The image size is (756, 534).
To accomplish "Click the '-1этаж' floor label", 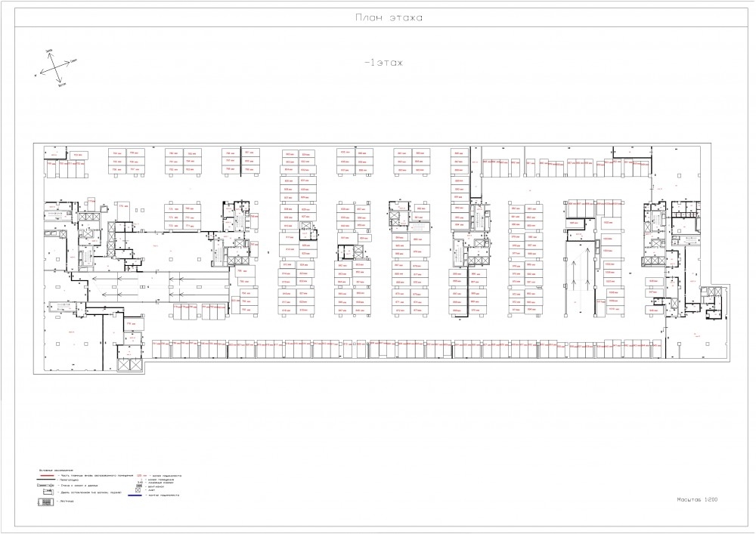I will click(384, 63).
